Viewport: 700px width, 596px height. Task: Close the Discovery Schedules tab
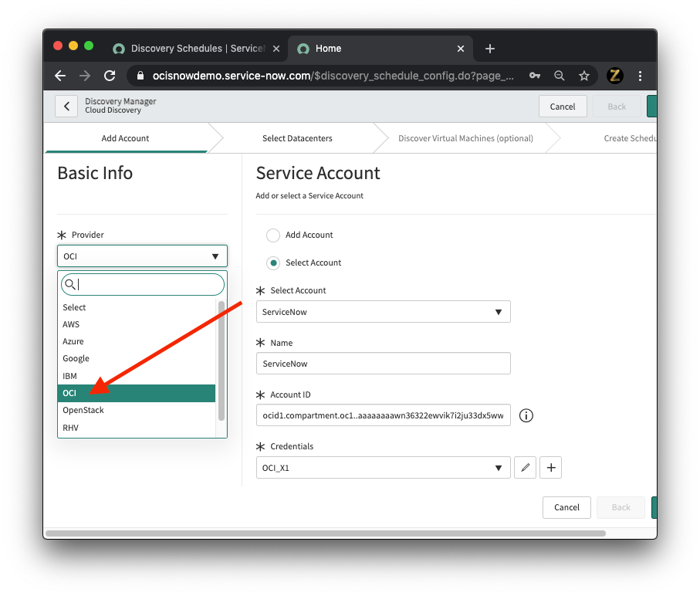coord(276,49)
